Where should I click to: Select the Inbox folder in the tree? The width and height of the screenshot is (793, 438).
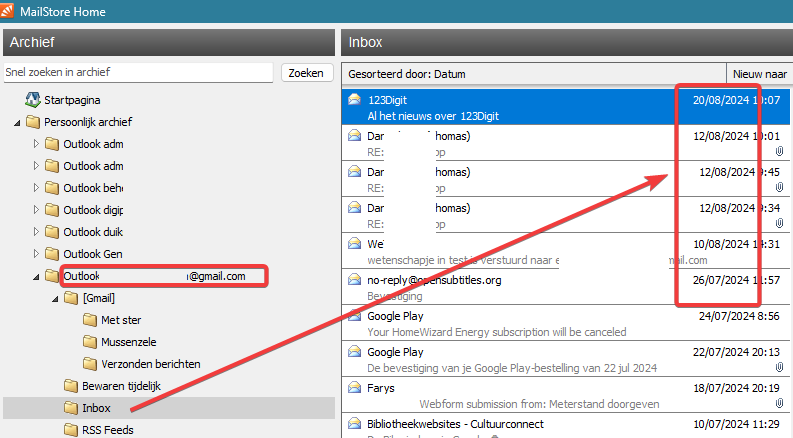pyautogui.click(x=96, y=408)
